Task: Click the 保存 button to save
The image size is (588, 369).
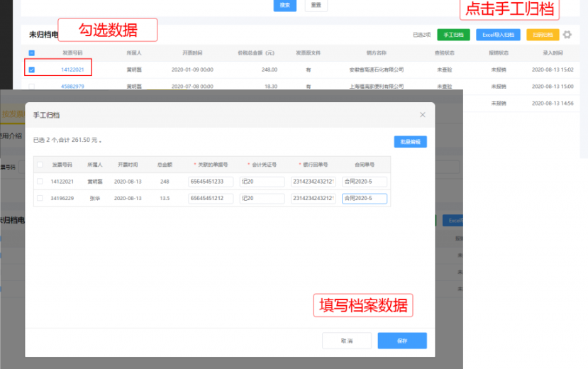Action: pyautogui.click(x=402, y=341)
